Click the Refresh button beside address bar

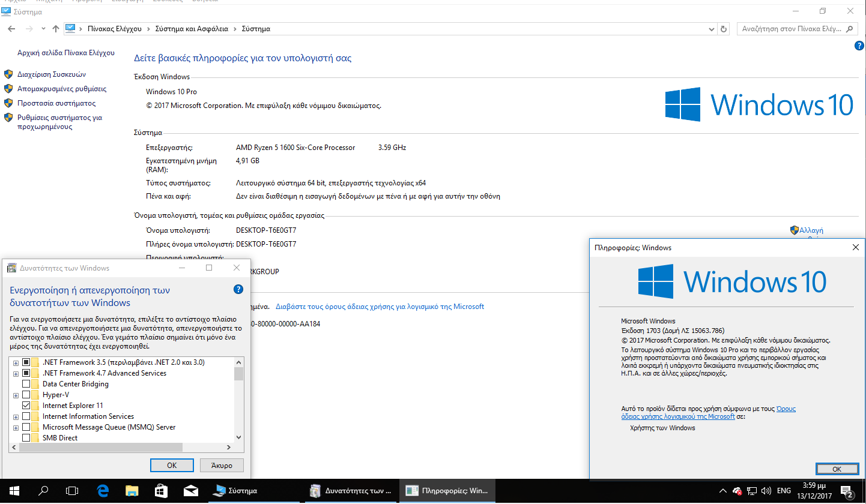click(x=724, y=29)
